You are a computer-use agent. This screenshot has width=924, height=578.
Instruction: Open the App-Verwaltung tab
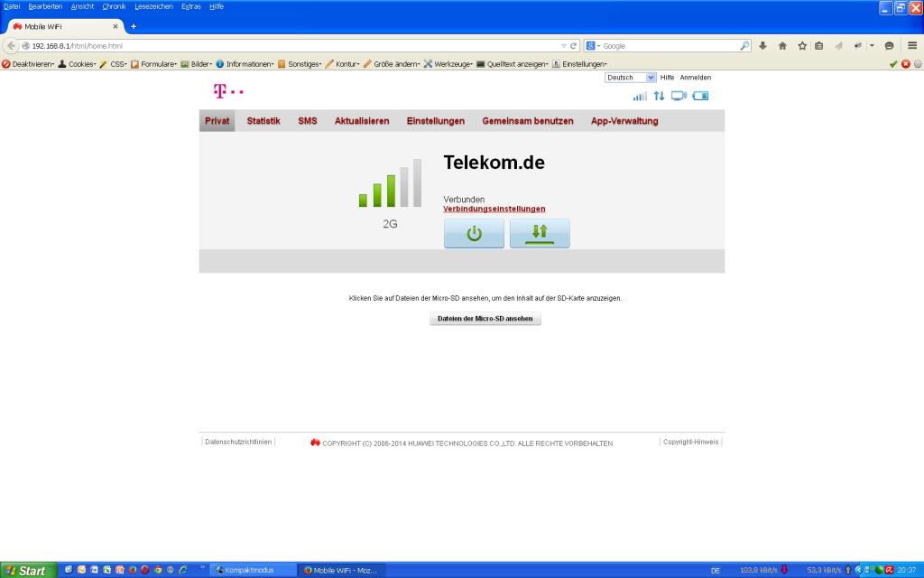[624, 120]
